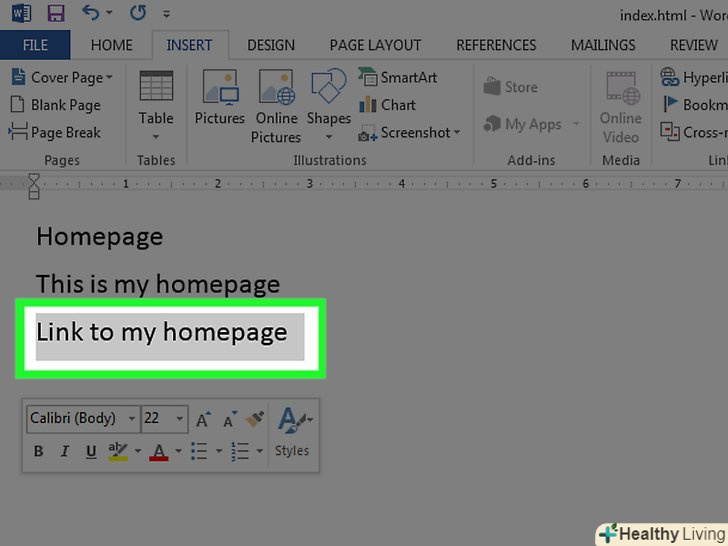Click the Format Painter brush icon
This screenshot has width=728, height=546.
[x=255, y=419]
